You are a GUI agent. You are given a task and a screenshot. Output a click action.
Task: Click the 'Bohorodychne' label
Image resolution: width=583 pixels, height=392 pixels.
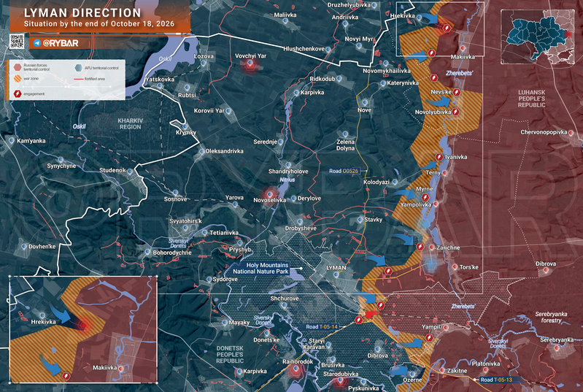(x=172, y=253)
